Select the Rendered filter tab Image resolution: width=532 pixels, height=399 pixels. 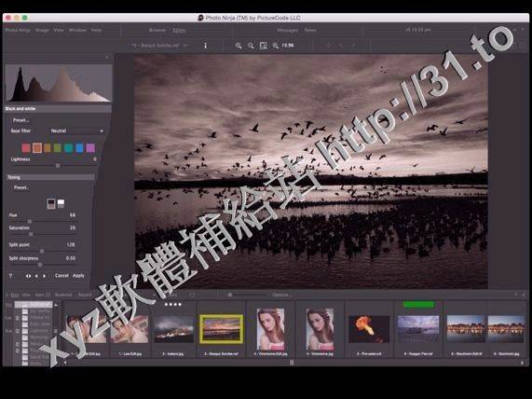63,295
